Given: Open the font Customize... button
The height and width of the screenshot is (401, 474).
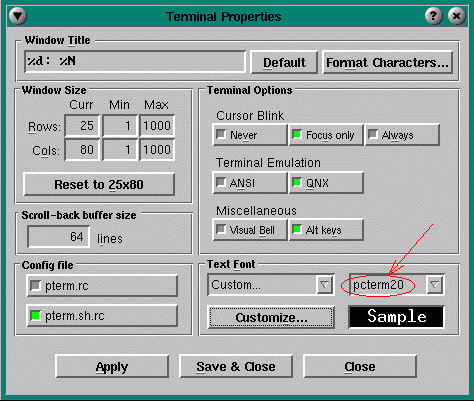Looking at the screenshot, I should (x=271, y=317).
